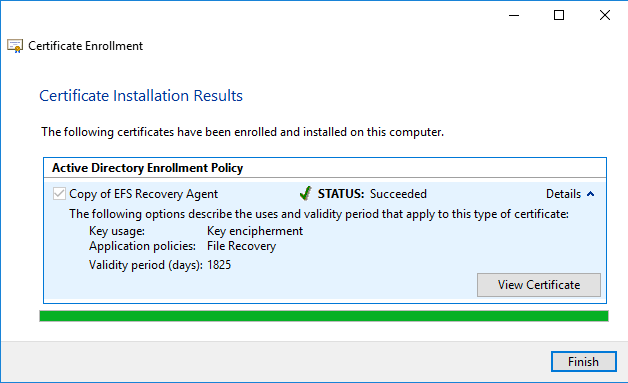Click the validity period value 1825

[219, 265]
